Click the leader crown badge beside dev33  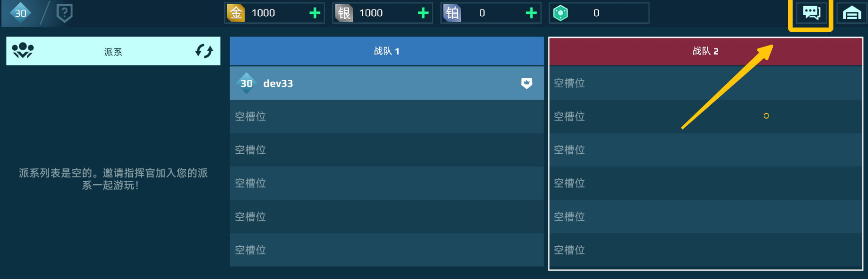pyautogui.click(x=527, y=84)
